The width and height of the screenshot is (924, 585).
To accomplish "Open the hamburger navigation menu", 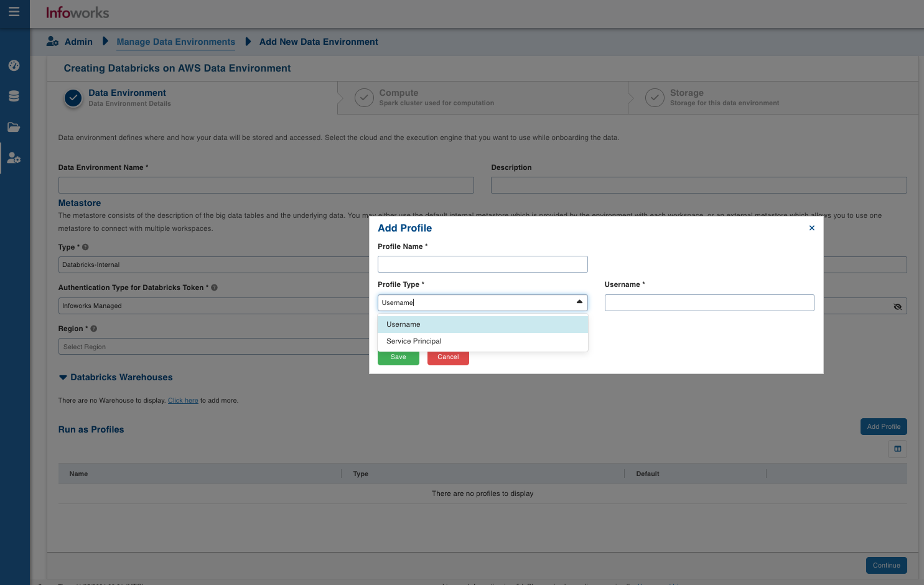I will (x=14, y=12).
